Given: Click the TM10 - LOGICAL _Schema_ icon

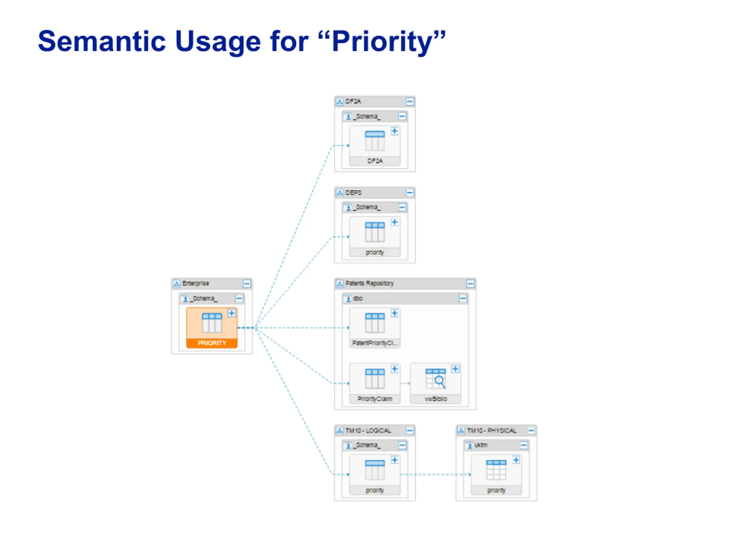Looking at the screenshot, I should click(x=348, y=446).
